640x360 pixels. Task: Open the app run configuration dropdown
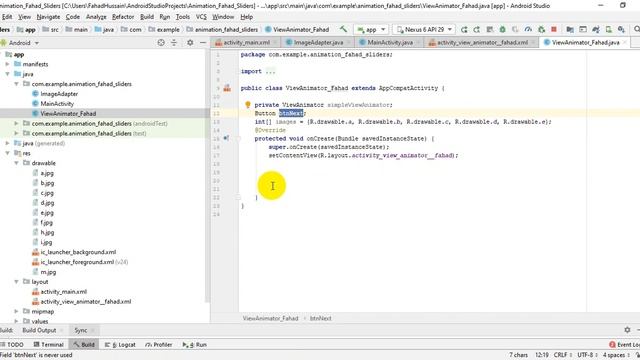point(371,29)
